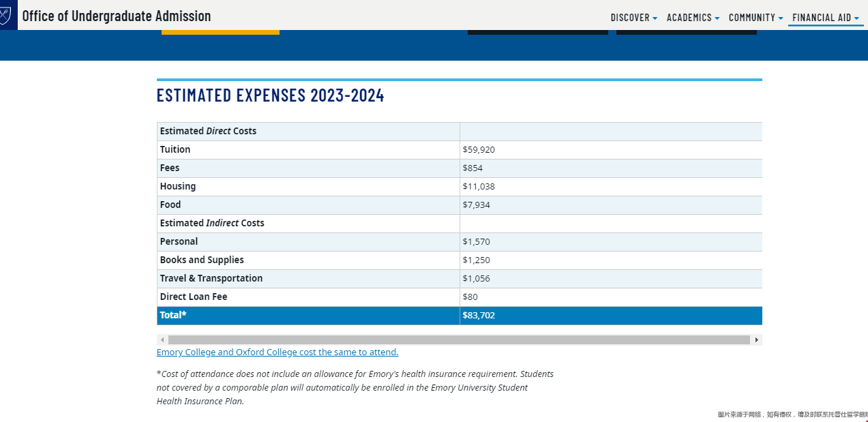Open Emory College and Oxford College cost link
Screen dimensions: 868x422
point(278,352)
